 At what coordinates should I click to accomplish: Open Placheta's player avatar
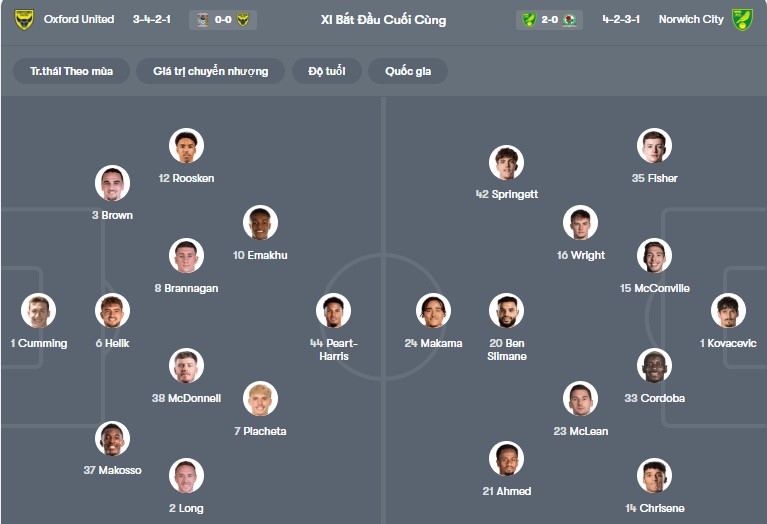point(260,399)
